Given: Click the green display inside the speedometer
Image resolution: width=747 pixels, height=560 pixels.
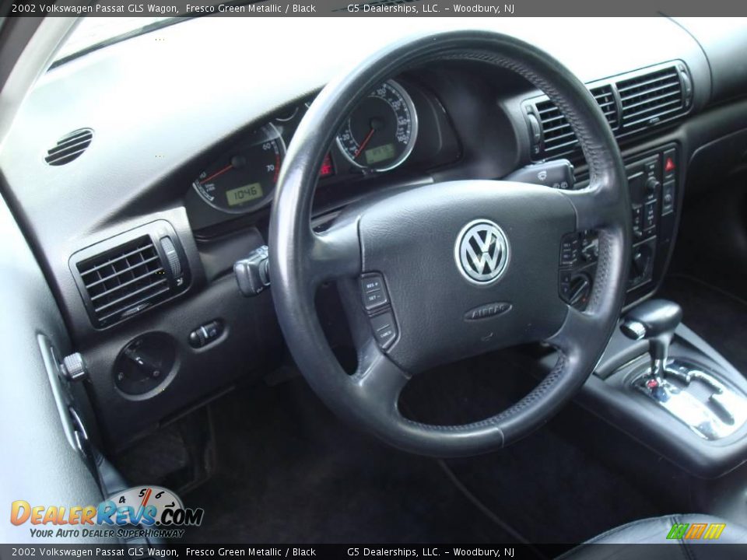Looking at the screenshot, I should [380, 153].
